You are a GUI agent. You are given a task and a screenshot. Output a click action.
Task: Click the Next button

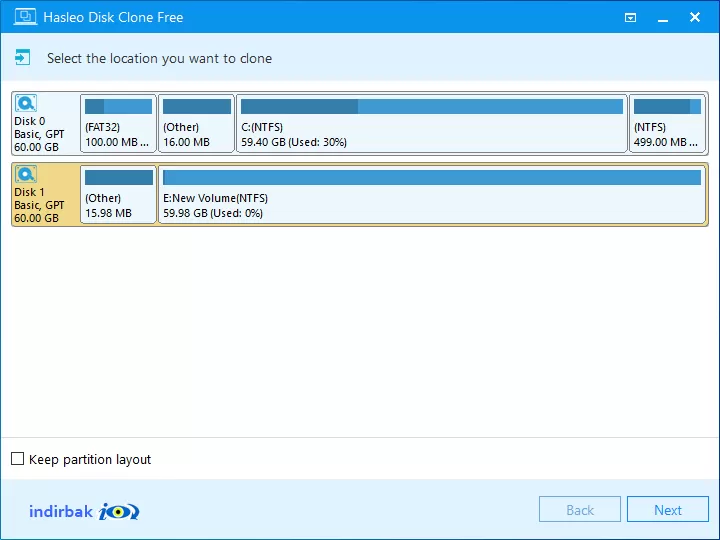click(668, 509)
